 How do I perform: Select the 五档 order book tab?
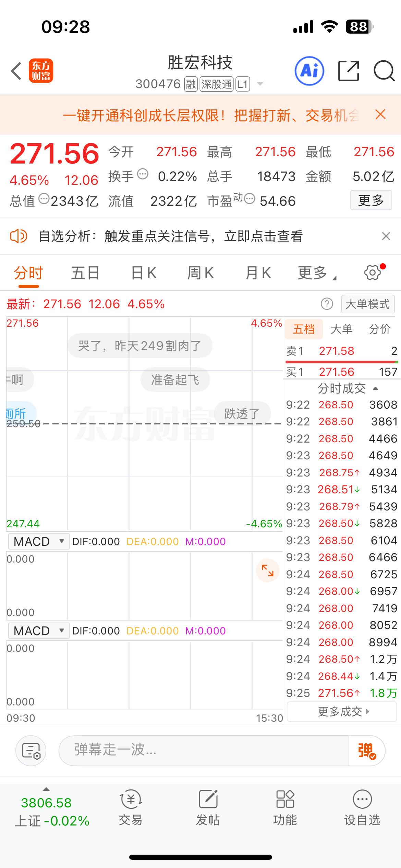(x=304, y=329)
